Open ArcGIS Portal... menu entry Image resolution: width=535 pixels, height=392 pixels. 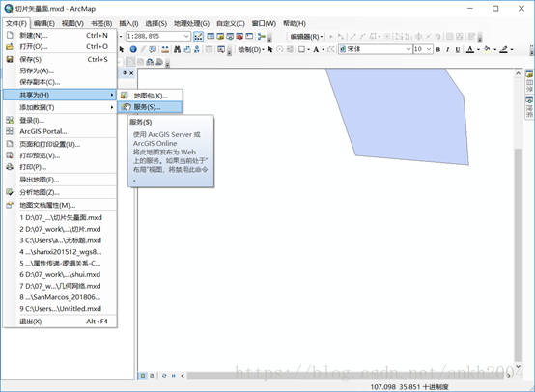[59, 131]
